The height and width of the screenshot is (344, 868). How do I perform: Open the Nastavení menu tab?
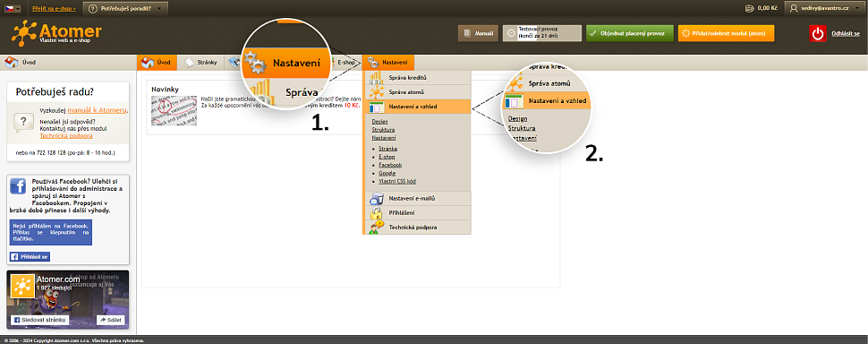click(x=387, y=63)
